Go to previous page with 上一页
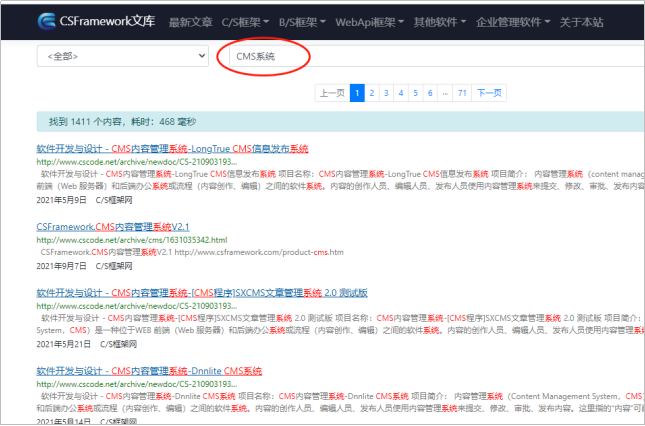The height and width of the screenshot is (426, 645). coord(332,93)
